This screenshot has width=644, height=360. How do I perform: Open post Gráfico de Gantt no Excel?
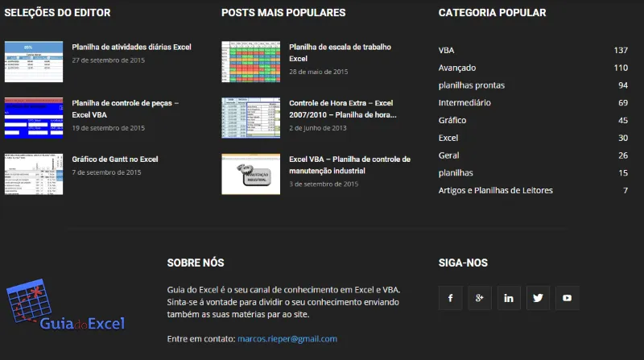[115, 159]
